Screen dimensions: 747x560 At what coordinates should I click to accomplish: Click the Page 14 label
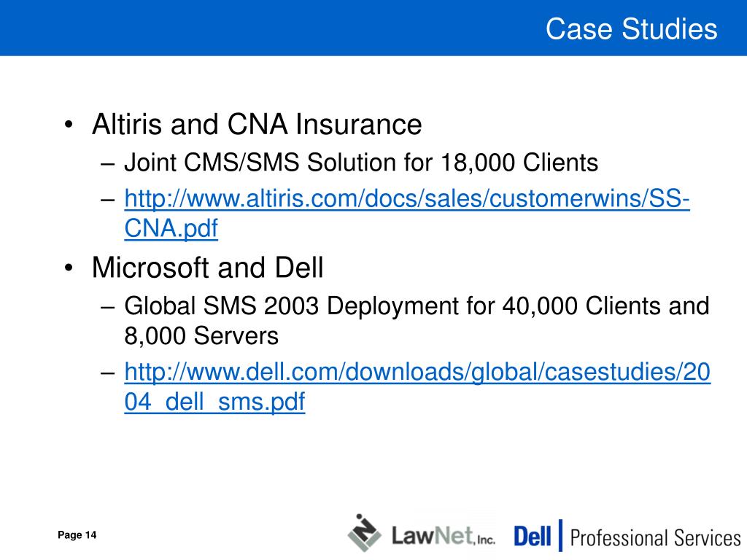(77, 535)
